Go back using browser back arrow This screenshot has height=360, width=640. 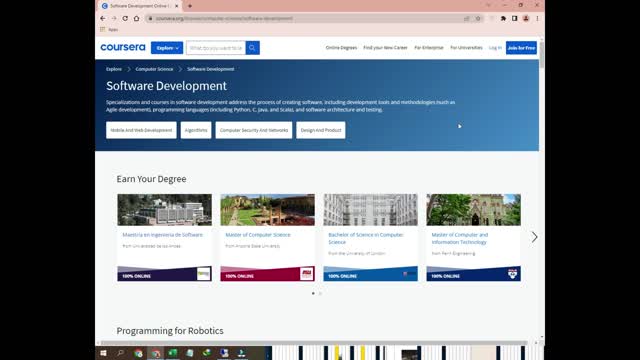point(102,18)
